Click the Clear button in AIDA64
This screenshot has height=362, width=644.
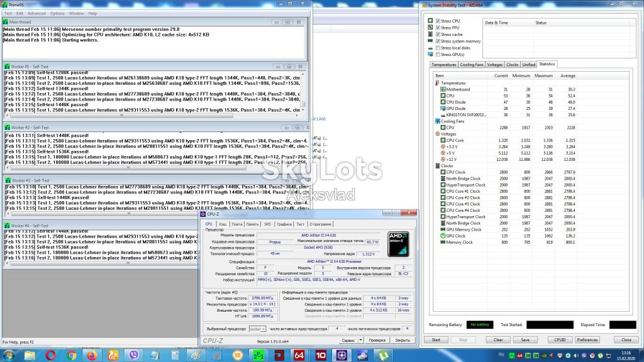498,340
